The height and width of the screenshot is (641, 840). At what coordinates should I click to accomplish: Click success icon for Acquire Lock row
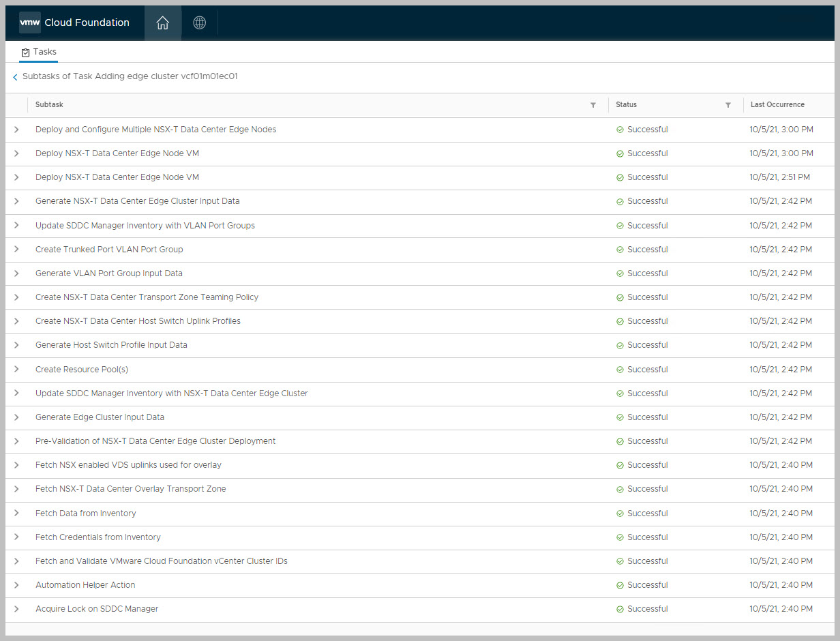point(620,609)
